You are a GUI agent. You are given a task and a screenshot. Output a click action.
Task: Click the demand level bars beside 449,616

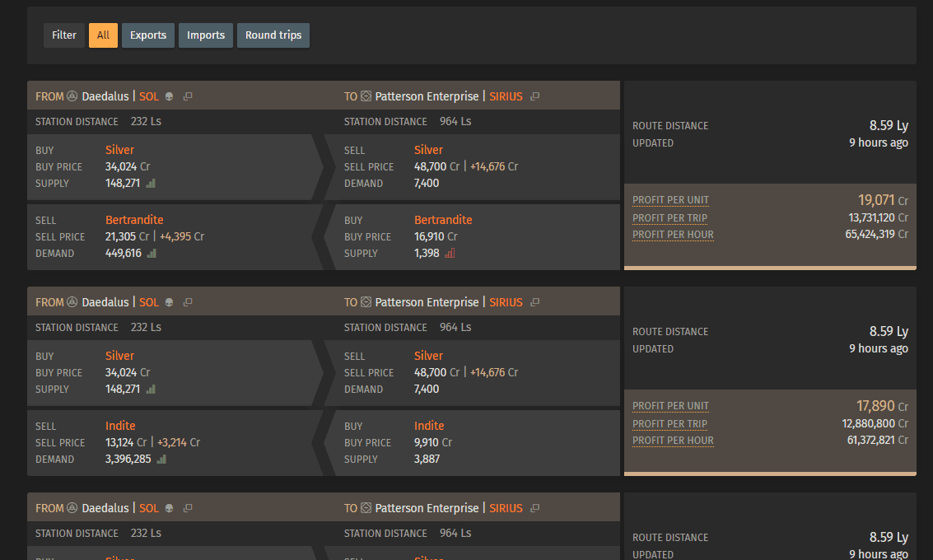152,254
